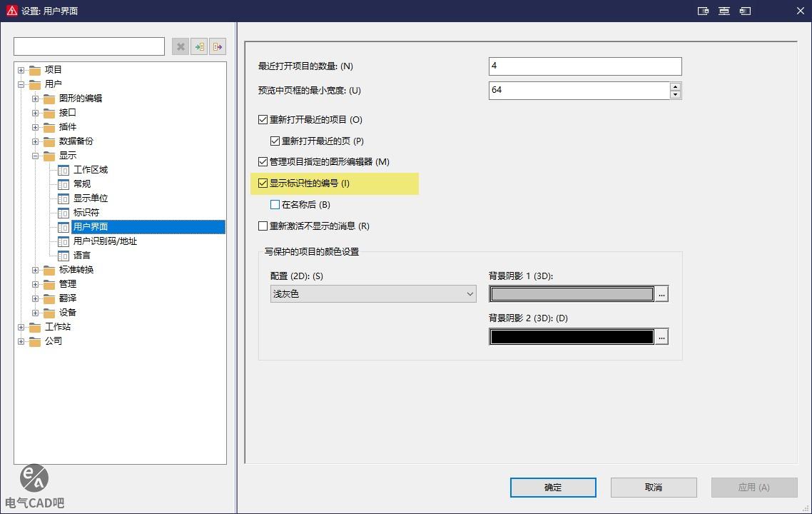The width and height of the screenshot is (812, 514).
Task: Select 语言 item in settings tree
Action: click(x=81, y=256)
